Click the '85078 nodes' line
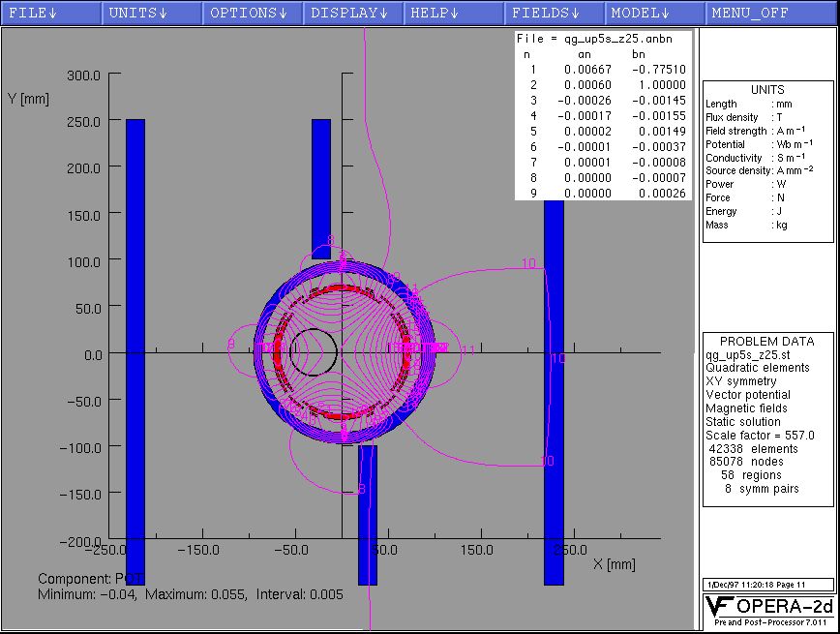 click(746, 462)
